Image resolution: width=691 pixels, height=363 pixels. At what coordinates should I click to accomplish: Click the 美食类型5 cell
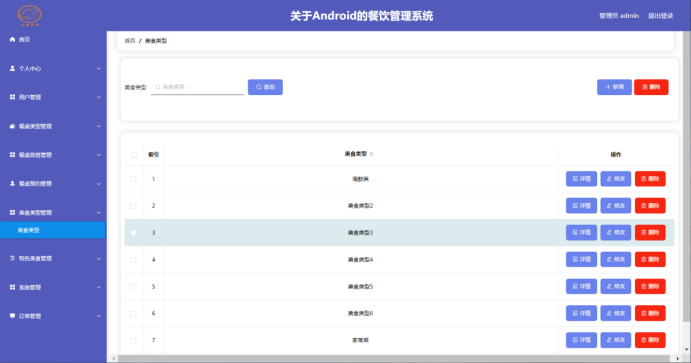pyautogui.click(x=360, y=287)
